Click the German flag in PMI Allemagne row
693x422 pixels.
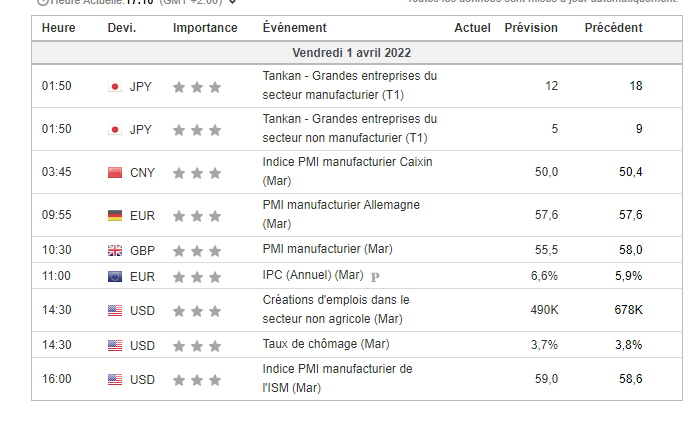[x=115, y=215]
